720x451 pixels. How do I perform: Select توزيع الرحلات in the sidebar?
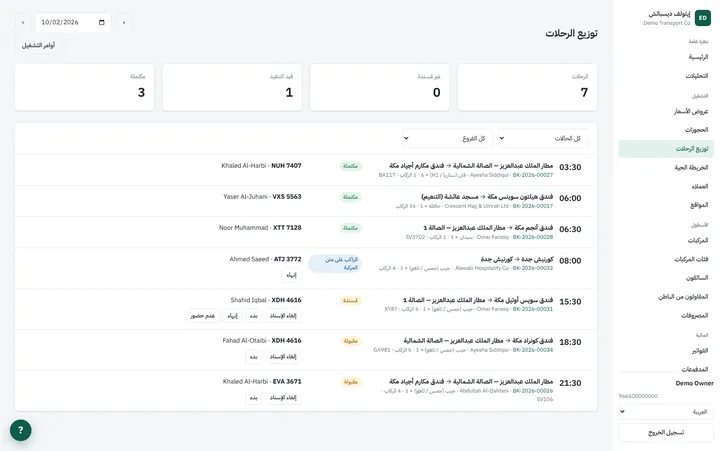(666, 149)
